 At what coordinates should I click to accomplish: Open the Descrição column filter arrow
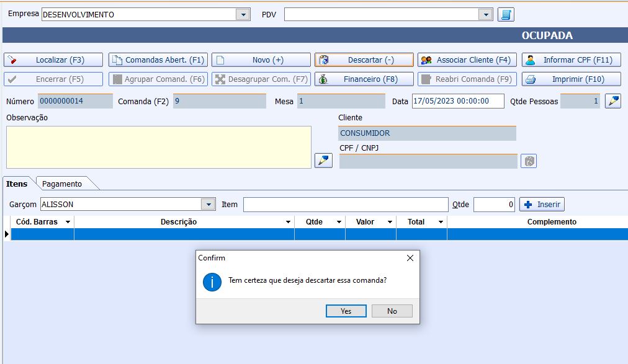click(288, 222)
